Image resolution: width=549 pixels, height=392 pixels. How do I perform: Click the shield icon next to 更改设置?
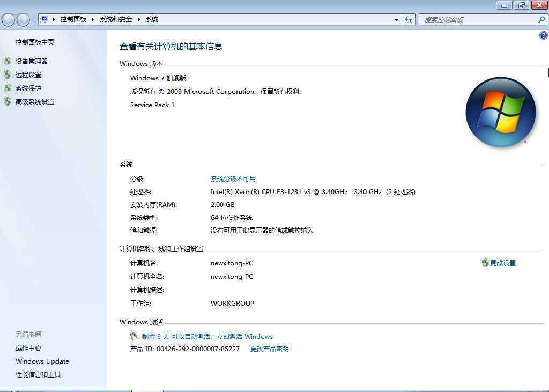pyautogui.click(x=485, y=263)
